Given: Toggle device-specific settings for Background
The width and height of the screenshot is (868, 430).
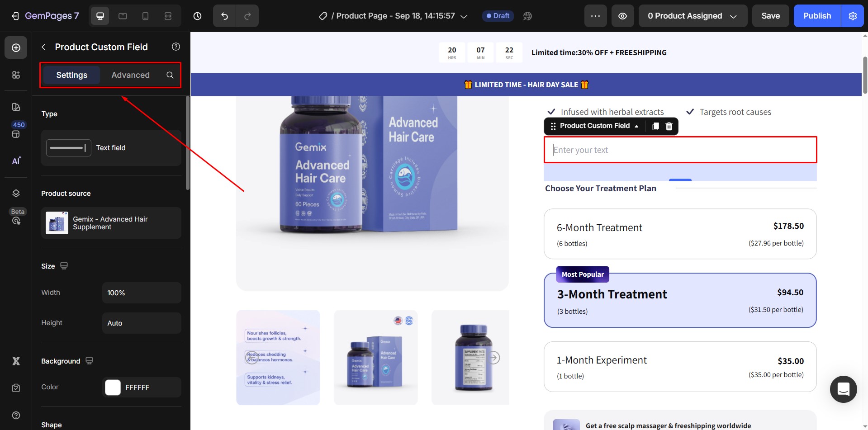Looking at the screenshot, I should [89, 361].
